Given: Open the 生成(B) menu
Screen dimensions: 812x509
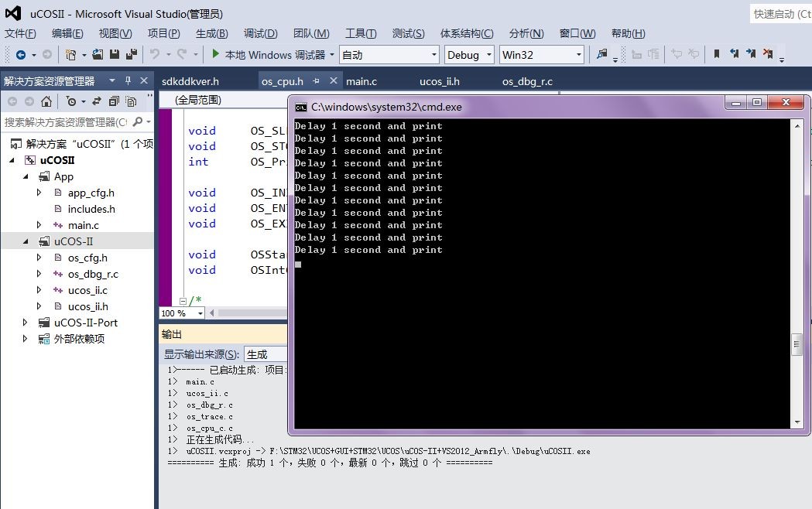Looking at the screenshot, I should (212, 33).
